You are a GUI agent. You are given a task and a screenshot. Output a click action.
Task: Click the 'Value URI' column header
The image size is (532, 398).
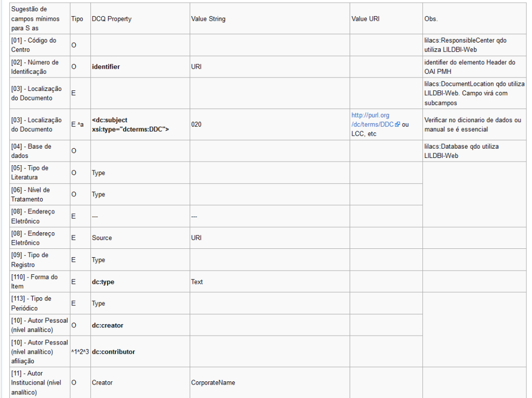386,19
